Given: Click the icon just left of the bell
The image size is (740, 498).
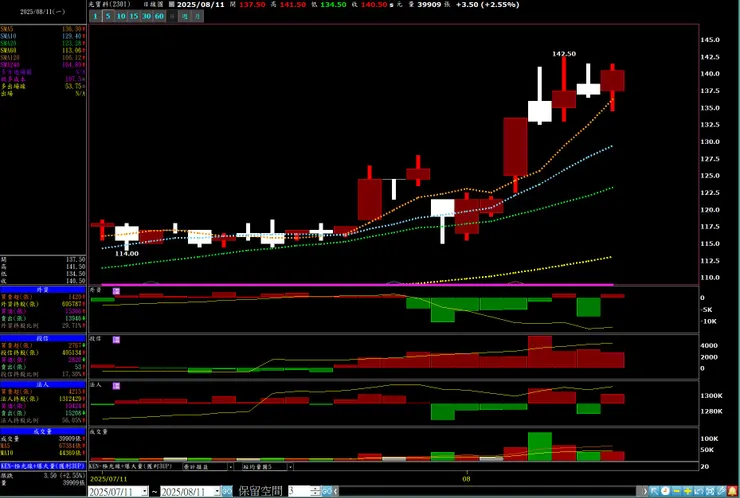Looking at the screenshot, I should pos(721,491).
